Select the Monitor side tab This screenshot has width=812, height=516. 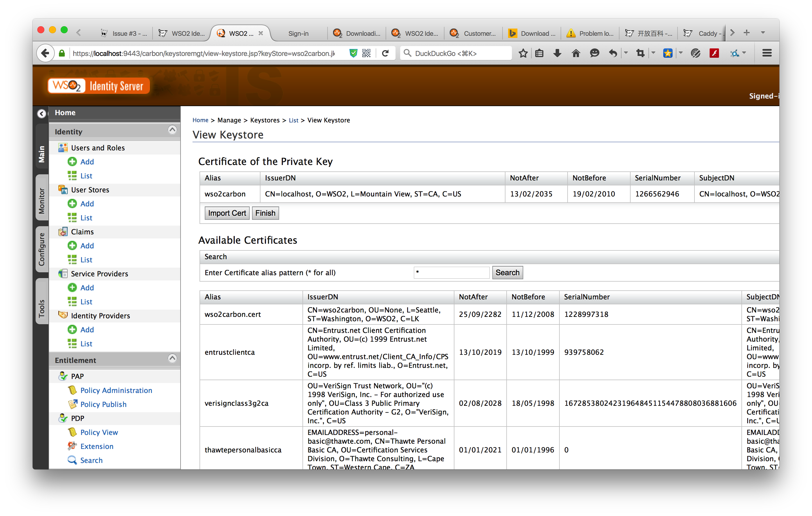coord(42,200)
